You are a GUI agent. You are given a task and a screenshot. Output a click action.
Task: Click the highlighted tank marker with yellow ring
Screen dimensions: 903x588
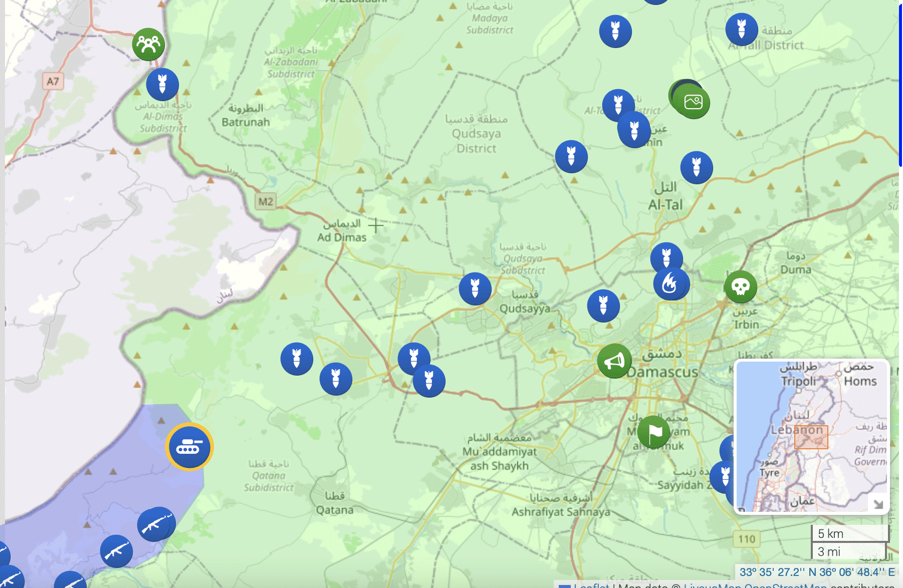[189, 447]
